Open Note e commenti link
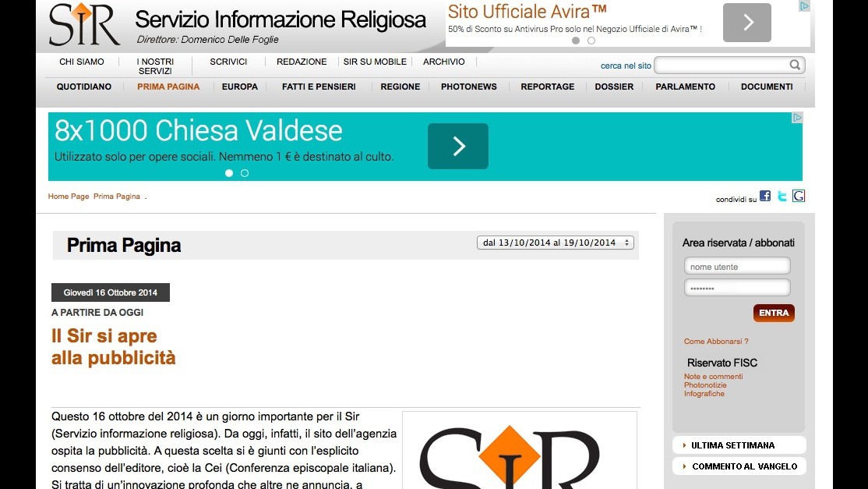The height and width of the screenshot is (489, 868). [x=713, y=377]
